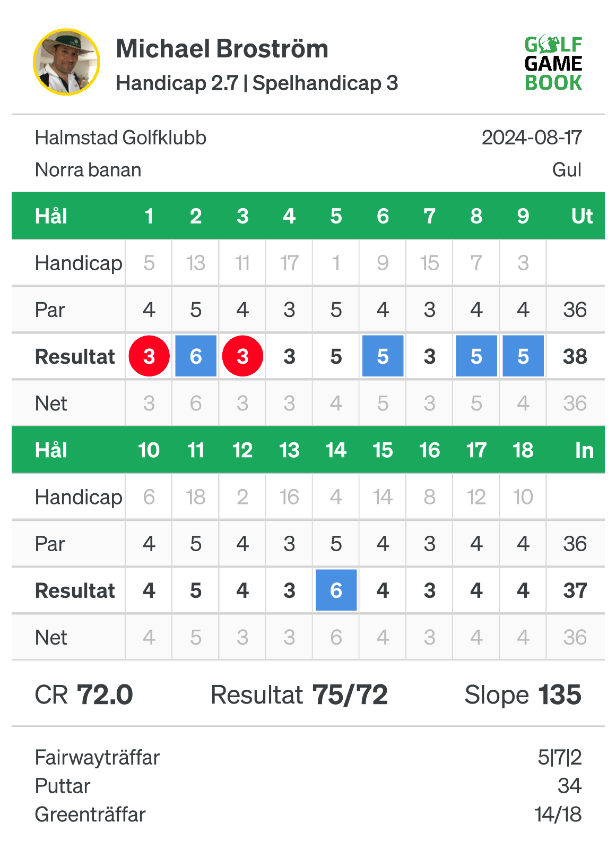Image resolution: width=616 pixels, height=857 pixels.
Task: Select the In total 37 cell
Action: (x=575, y=590)
